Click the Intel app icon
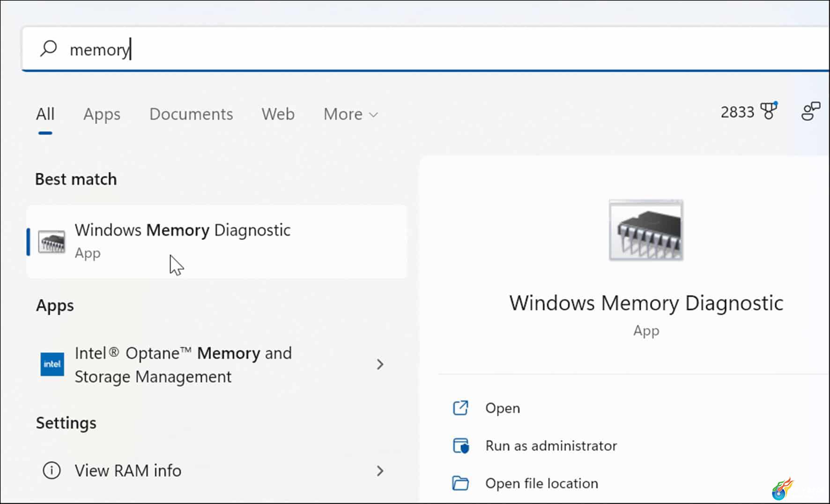 pyautogui.click(x=52, y=364)
